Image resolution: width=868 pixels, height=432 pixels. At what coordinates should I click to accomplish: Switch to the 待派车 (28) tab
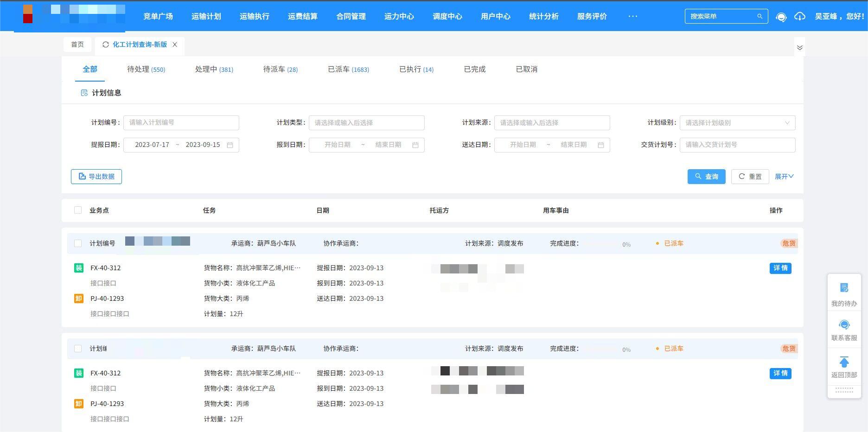[281, 69]
